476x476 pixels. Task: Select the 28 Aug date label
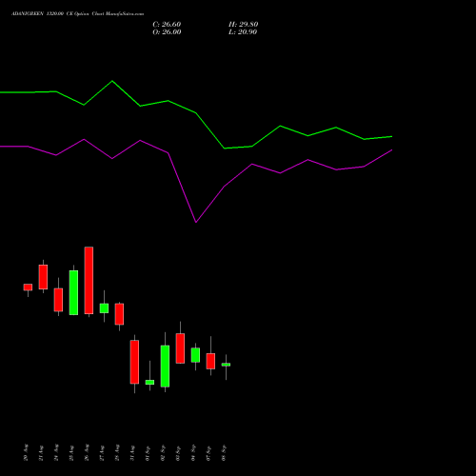(x=117, y=453)
